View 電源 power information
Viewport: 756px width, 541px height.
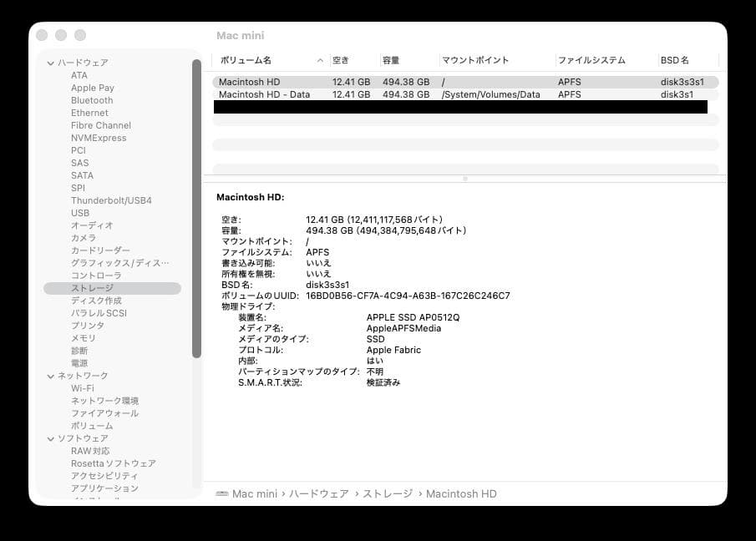79,363
